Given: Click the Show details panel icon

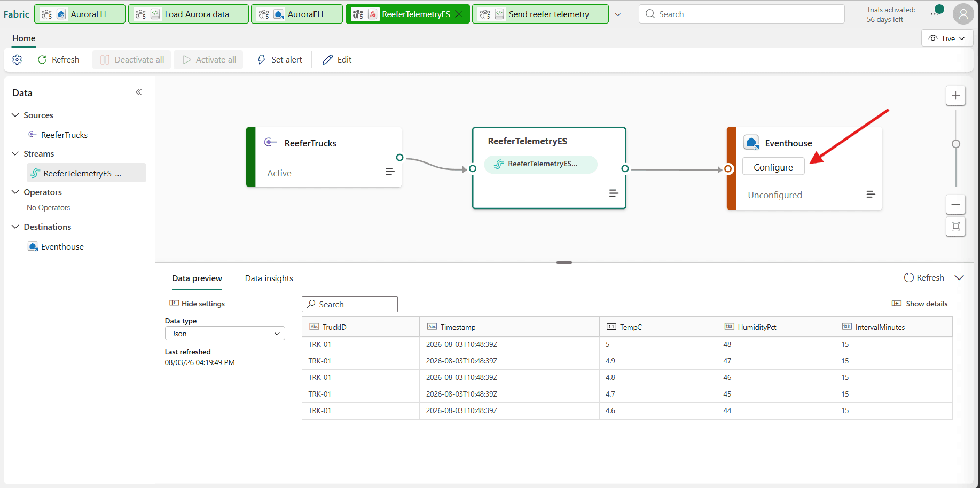Looking at the screenshot, I should pyautogui.click(x=897, y=304).
